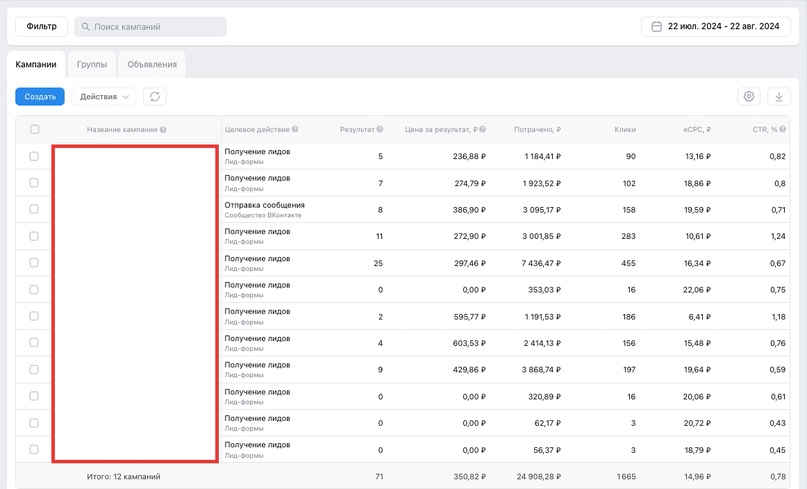Open table settings gear icon
The width and height of the screenshot is (807, 489).
[749, 96]
